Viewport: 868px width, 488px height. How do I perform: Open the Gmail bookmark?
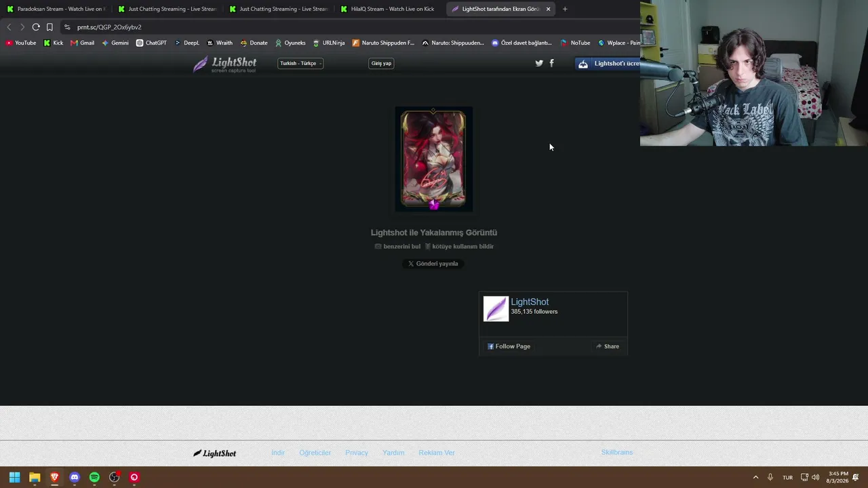point(83,43)
